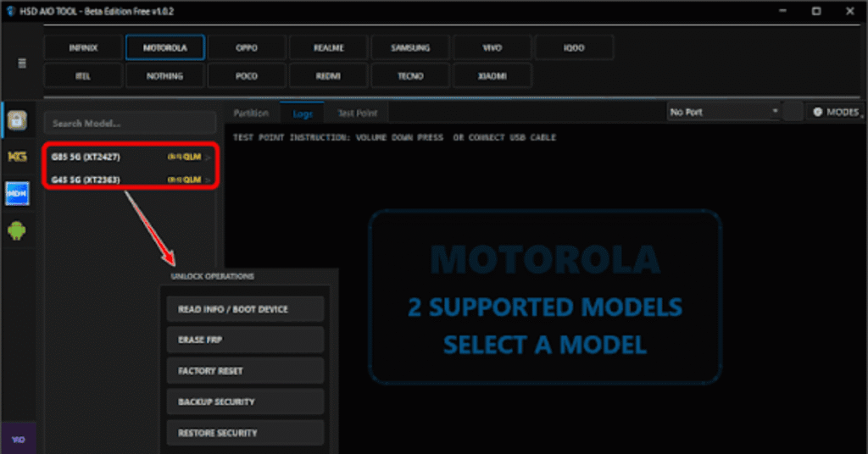Select the NOTHING brand button
The height and width of the screenshot is (454, 868).
coord(165,75)
